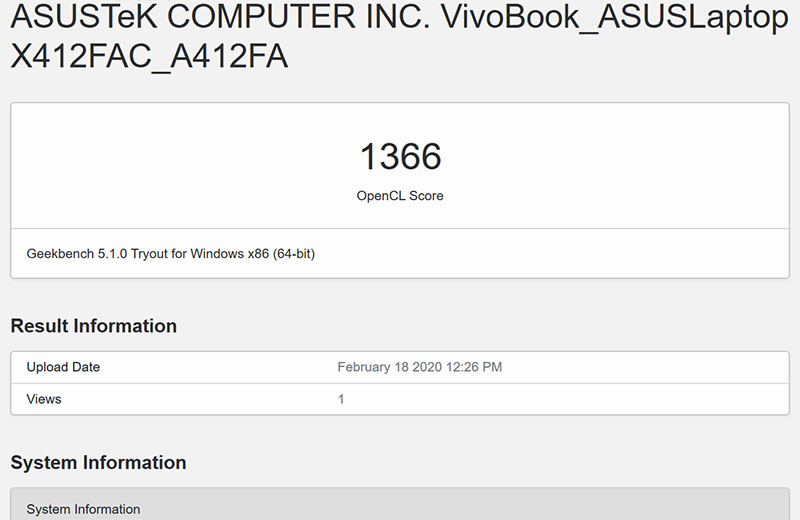This screenshot has width=800, height=520.
Task: Click the OpenCL Score label
Action: (x=400, y=196)
